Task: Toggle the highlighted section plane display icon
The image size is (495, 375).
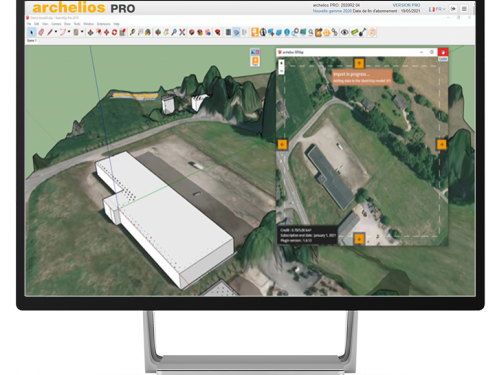Action: 236,32
